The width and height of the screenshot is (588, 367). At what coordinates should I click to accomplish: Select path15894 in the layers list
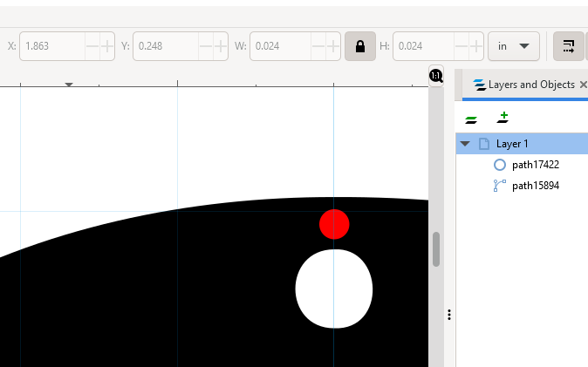[535, 185]
